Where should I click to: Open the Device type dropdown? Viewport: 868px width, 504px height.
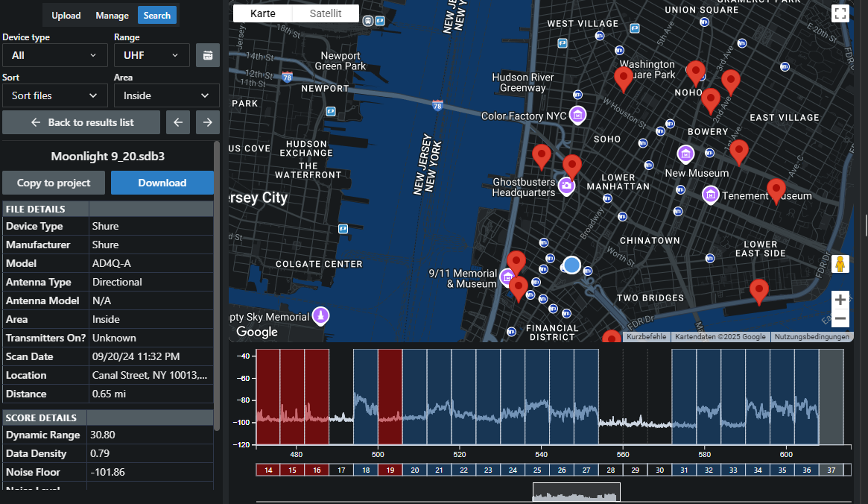pos(54,55)
